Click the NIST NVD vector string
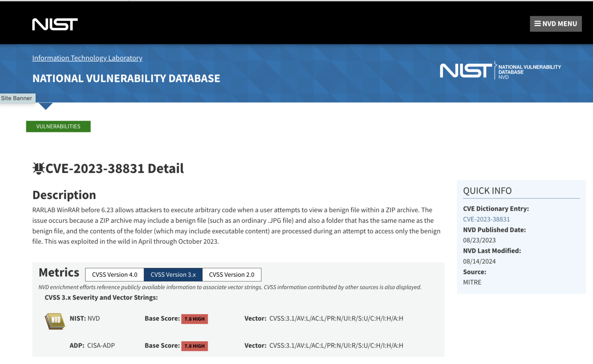 click(336, 318)
